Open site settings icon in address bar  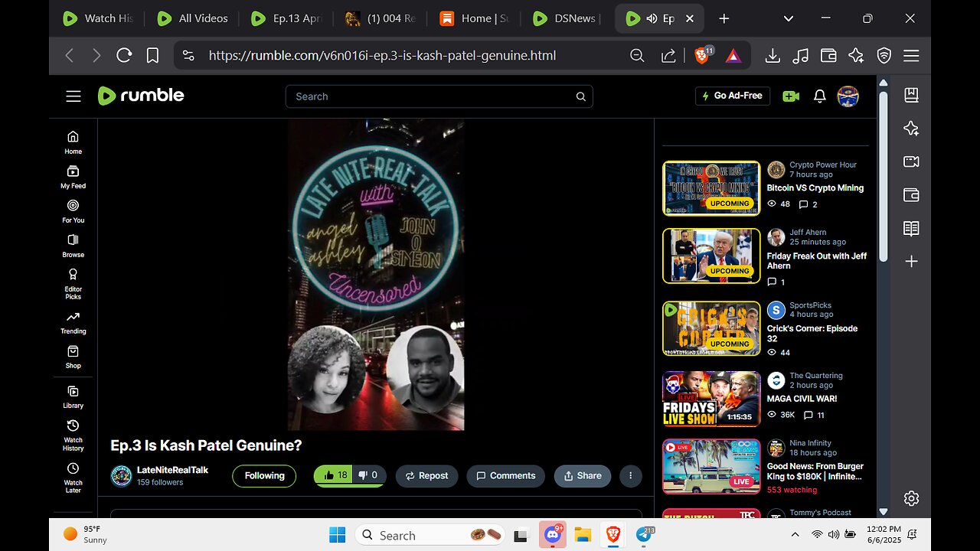pyautogui.click(x=188, y=55)
